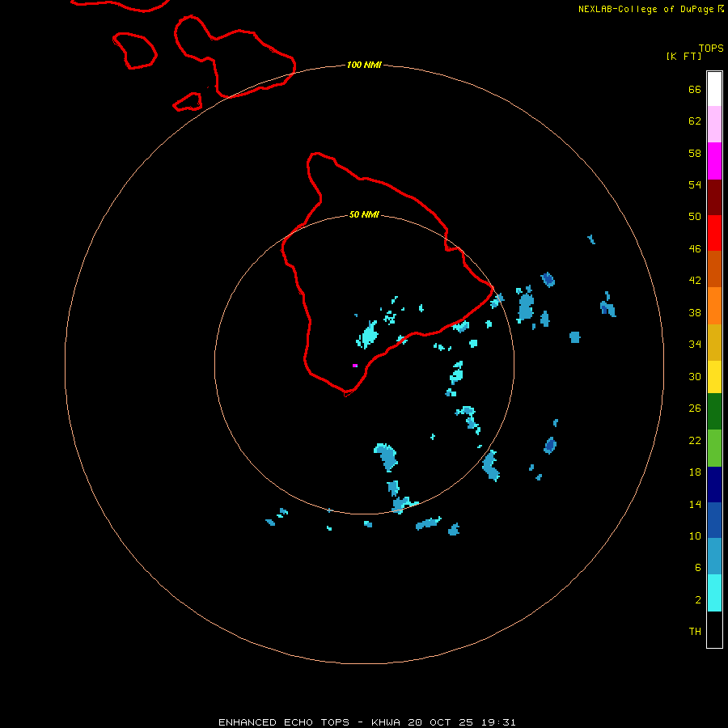Click the '22' legend value
This screenshot has height=728, width=728.
coord(695,441)
